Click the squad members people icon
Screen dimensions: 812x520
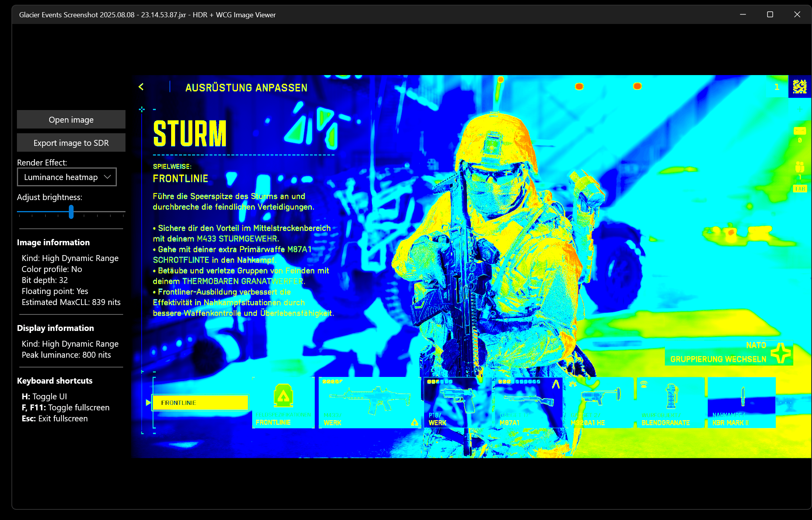pos(800,167)
